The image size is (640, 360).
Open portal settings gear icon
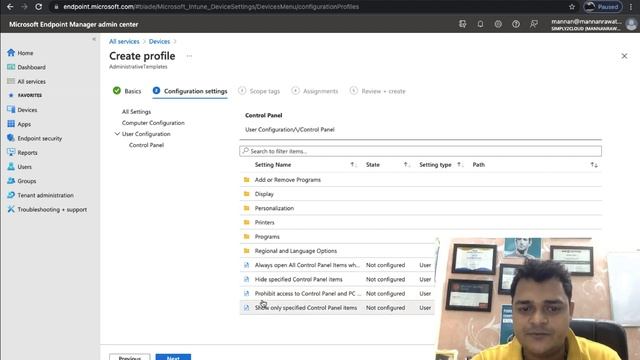tap(498, 24)
